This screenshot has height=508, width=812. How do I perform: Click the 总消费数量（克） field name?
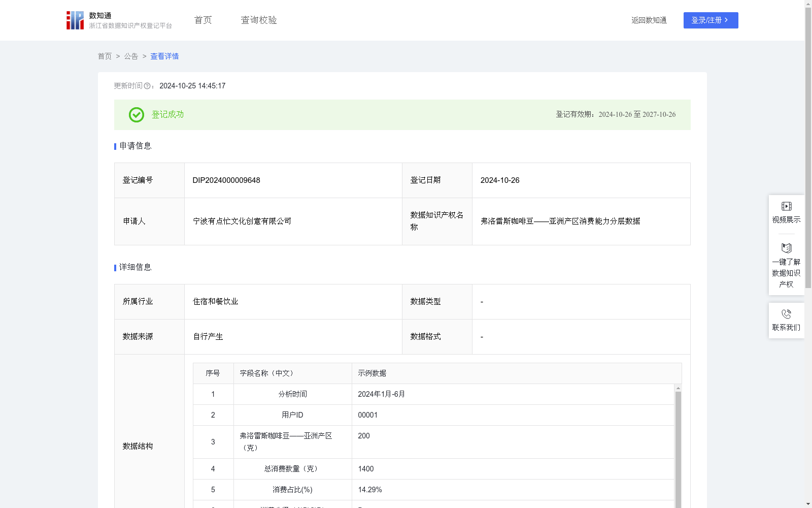292,469
